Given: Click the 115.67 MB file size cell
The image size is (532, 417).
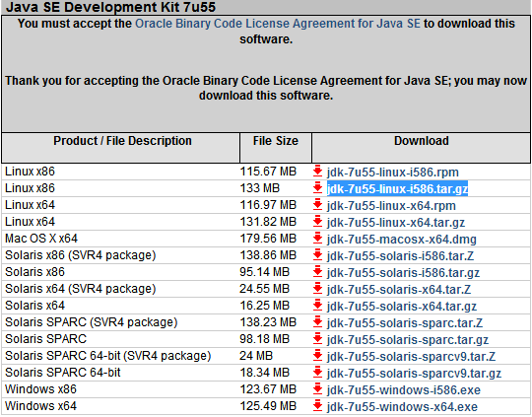Looking at the screenshot, I should (x=268, y=172).
